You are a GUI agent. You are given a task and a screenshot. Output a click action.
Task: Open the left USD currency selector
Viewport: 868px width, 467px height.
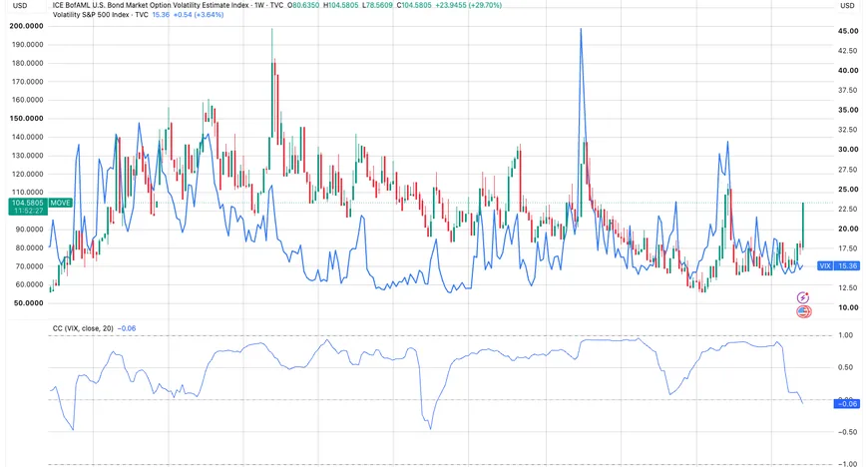coord(20,6)
